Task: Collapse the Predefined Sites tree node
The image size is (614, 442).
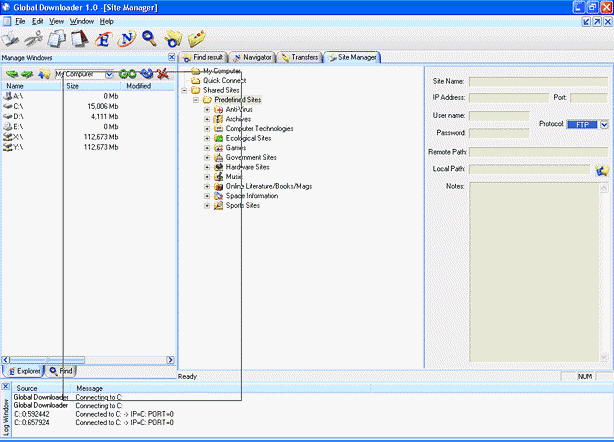Action: point(195,100)
